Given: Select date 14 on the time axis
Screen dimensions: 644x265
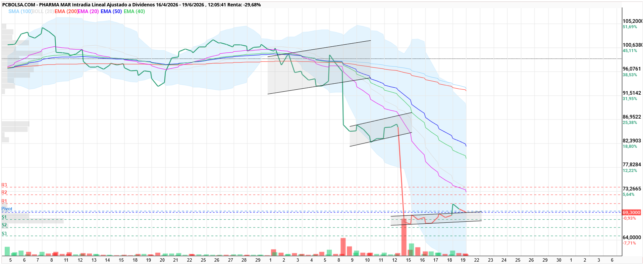Looking at the screenshot, I should (107, 260).
